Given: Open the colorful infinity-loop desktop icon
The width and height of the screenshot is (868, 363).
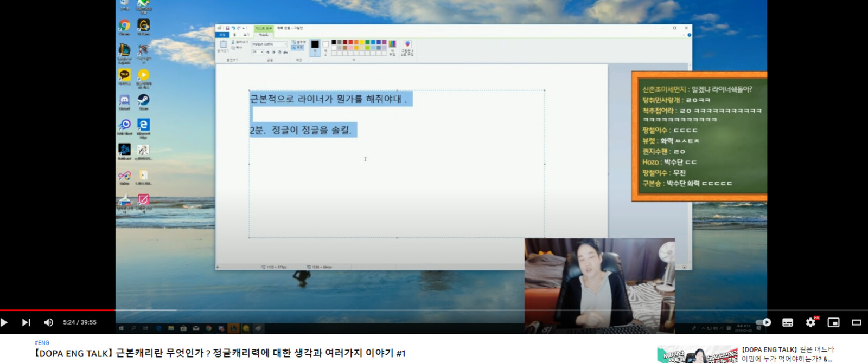Looking at the screenshot, I should (x=124, y=177).
